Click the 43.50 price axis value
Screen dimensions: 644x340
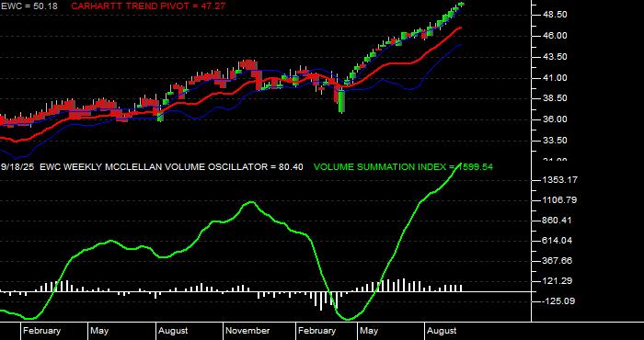tap(556, 57)
